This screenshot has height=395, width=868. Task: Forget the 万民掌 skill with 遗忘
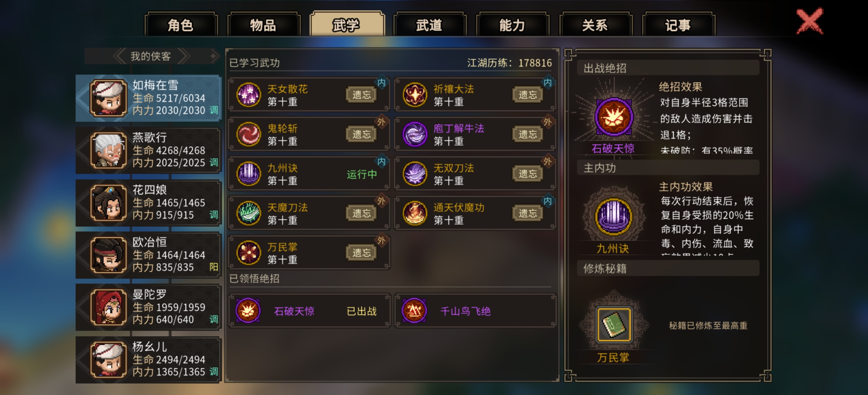pos(361,253)
